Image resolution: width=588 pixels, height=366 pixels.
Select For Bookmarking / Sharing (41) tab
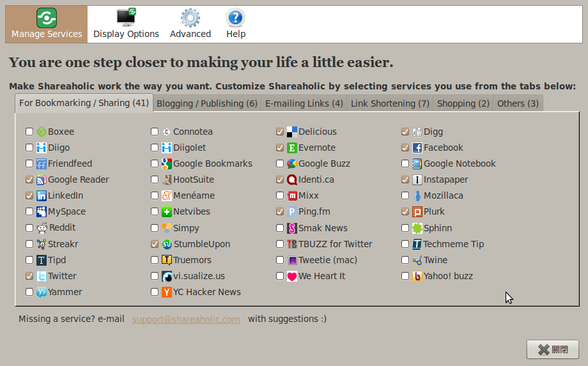(84, 103)
